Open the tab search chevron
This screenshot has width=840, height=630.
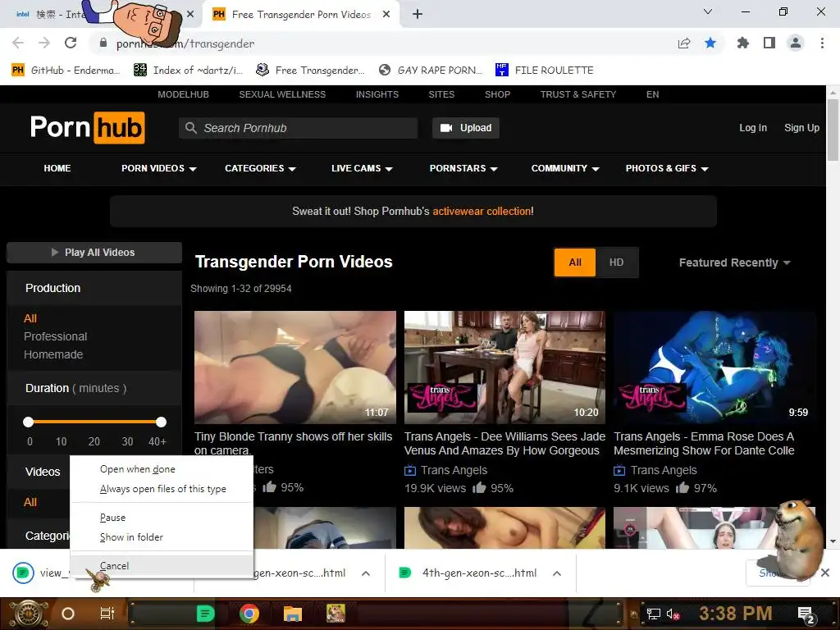pyautogui.click(x=708, y=11)
